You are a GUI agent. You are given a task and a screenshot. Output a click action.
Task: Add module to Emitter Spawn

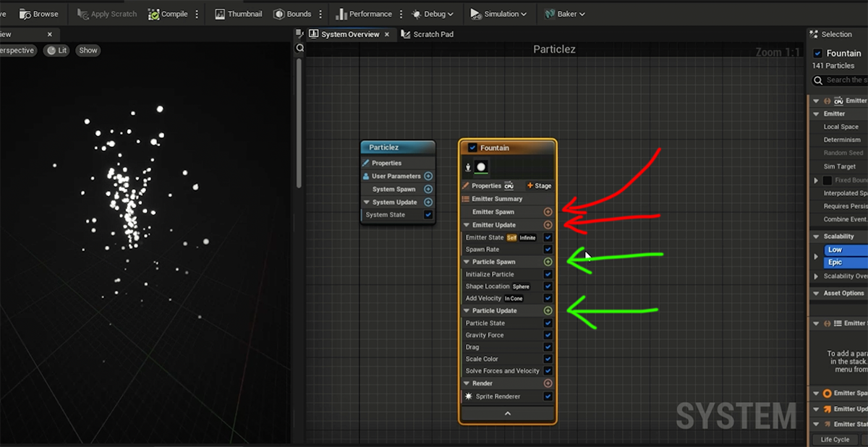point(548,212)
